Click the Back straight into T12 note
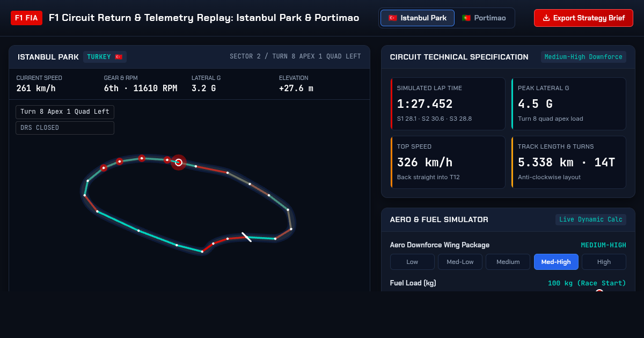The width and height of the screenshot is (644, 338). click(x=428, y=177)
